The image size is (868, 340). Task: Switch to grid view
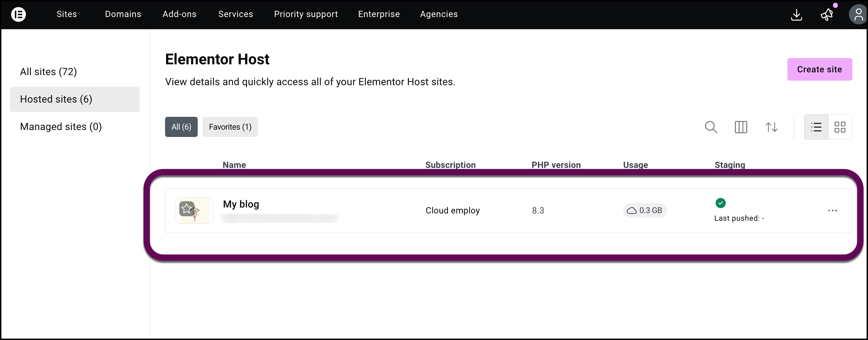click(840, 127)
